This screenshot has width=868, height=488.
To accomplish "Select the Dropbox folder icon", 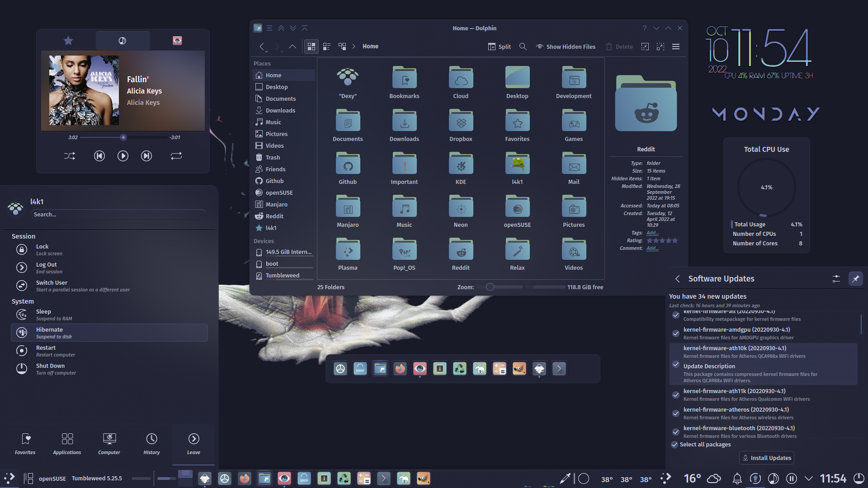I will coord(461,121).
